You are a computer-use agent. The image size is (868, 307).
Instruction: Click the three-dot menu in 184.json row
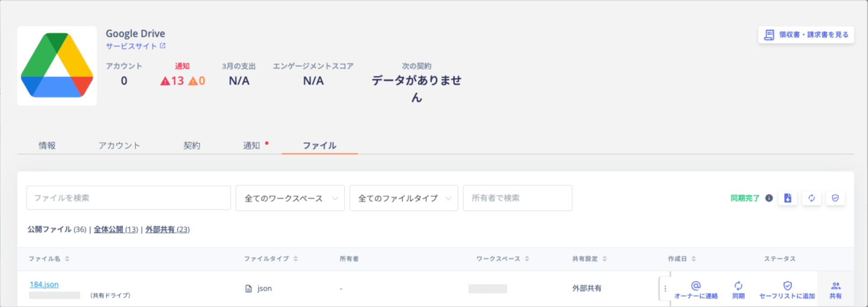(665, 288)
